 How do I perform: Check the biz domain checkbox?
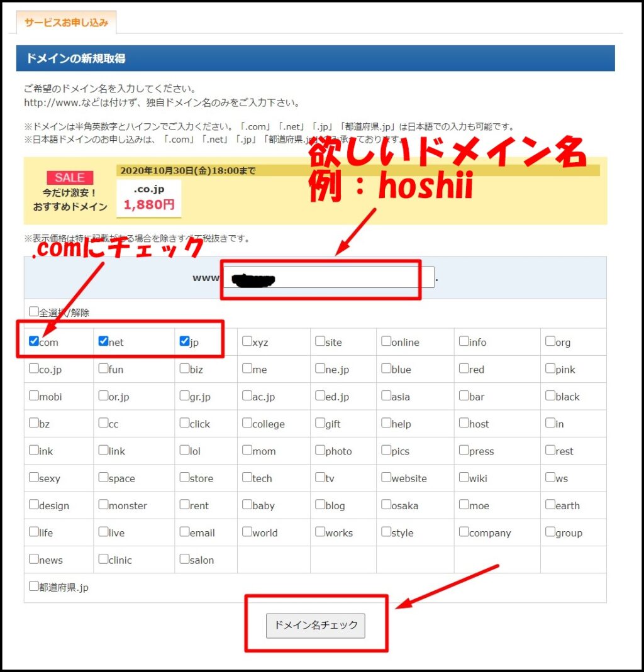tap(184, 368)
